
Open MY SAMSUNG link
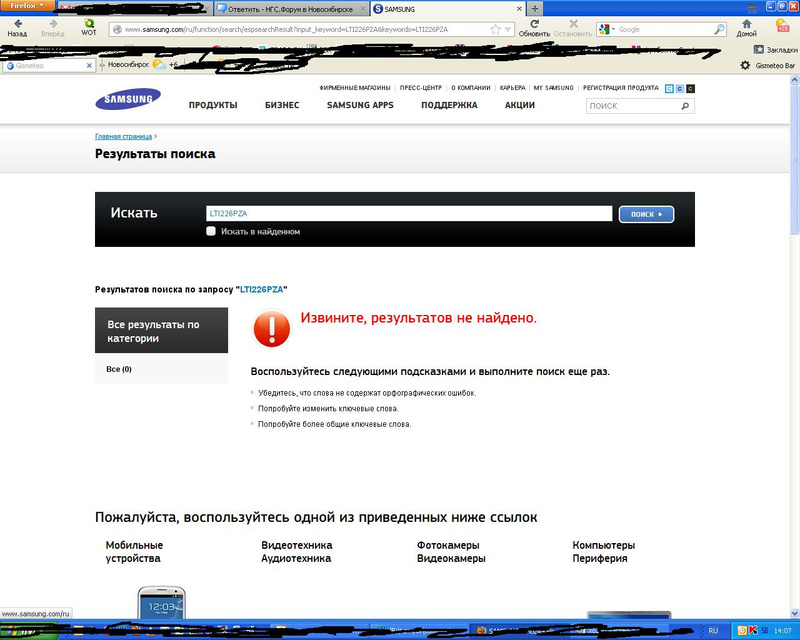(x=553, y=88)
